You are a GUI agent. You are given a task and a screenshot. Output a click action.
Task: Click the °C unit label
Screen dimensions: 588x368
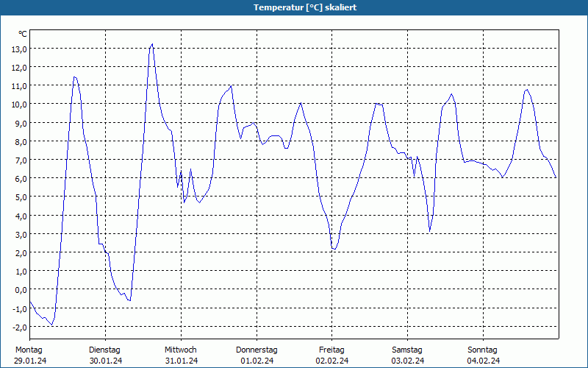pos(23,34)
